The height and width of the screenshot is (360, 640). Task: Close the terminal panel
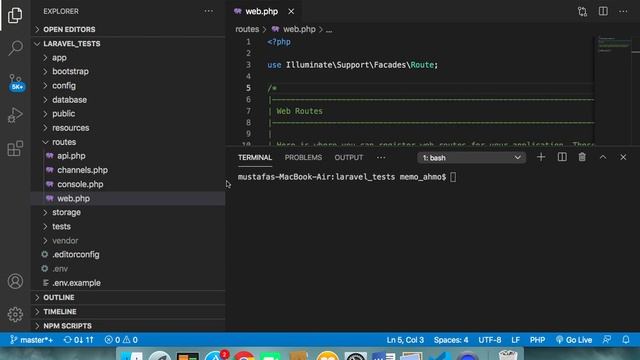point(623,157)
